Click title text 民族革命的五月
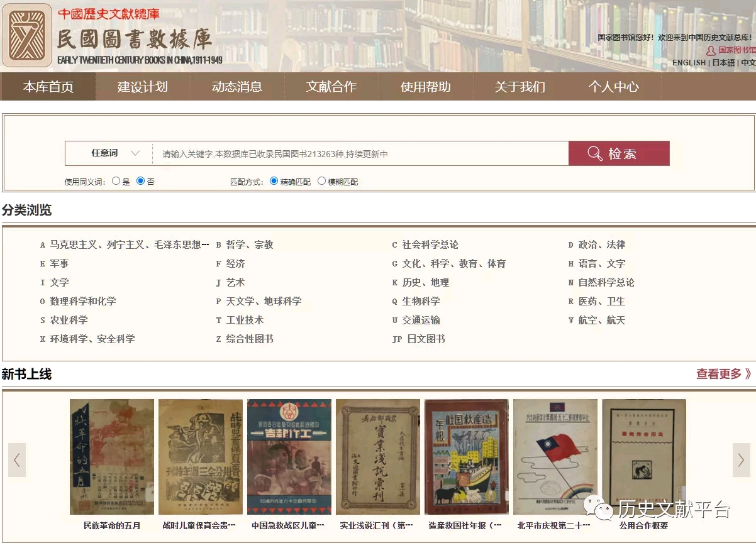 pyautogui.click(x=112, y=525)
